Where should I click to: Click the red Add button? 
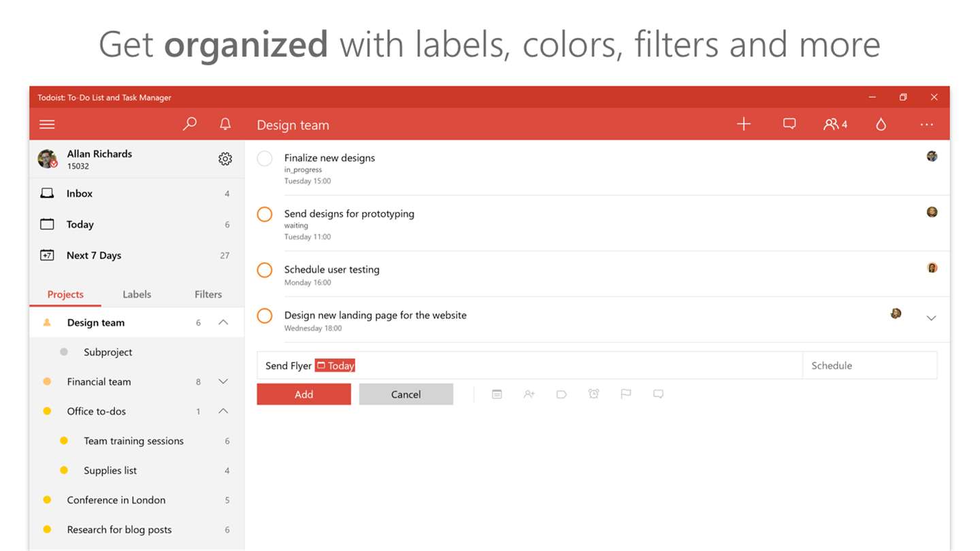coord(304,394)
